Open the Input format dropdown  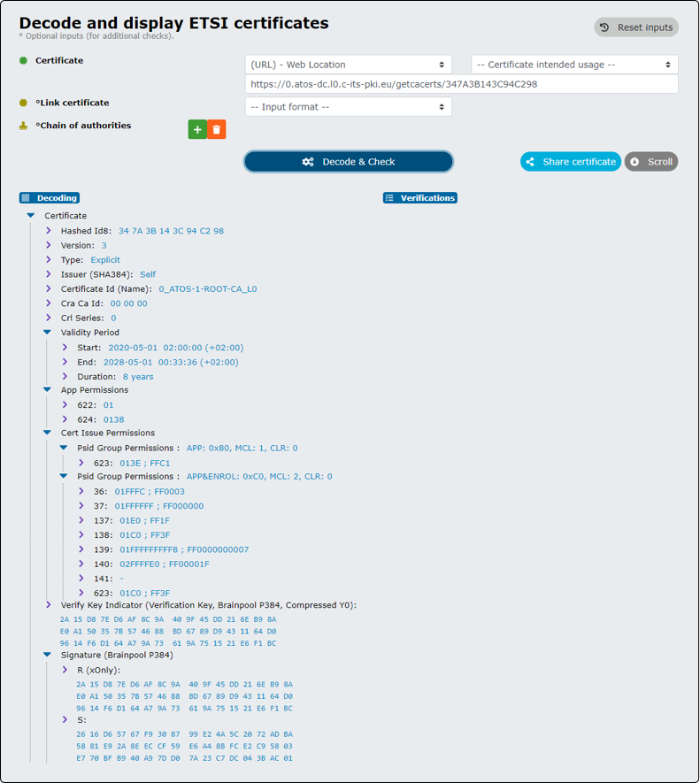[349, 107]
